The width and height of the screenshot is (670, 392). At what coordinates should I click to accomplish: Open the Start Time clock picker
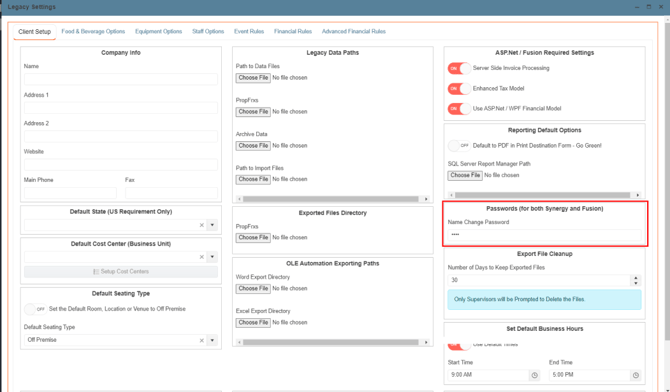coord(535,375)
